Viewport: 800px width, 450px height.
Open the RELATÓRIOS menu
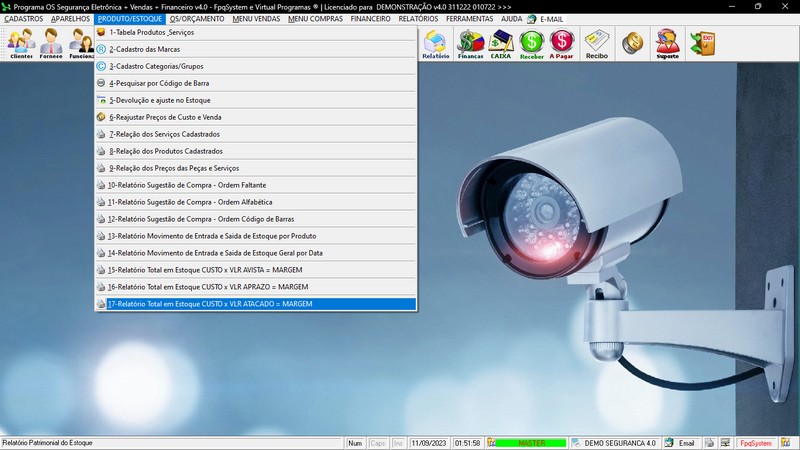pos(418,19)
